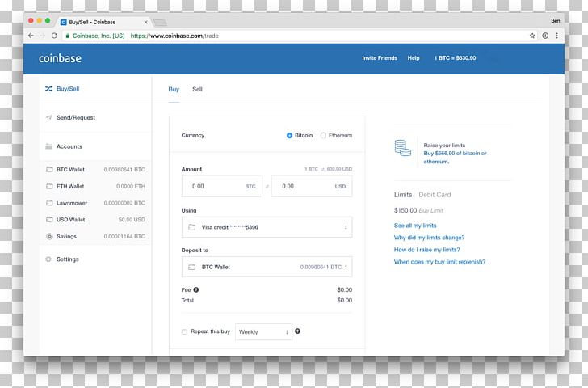Image resolution: width=588 pixels, height=388 pixels.
Task: Click the coinbase logo in the header
Action: click(x=60, y=58)
